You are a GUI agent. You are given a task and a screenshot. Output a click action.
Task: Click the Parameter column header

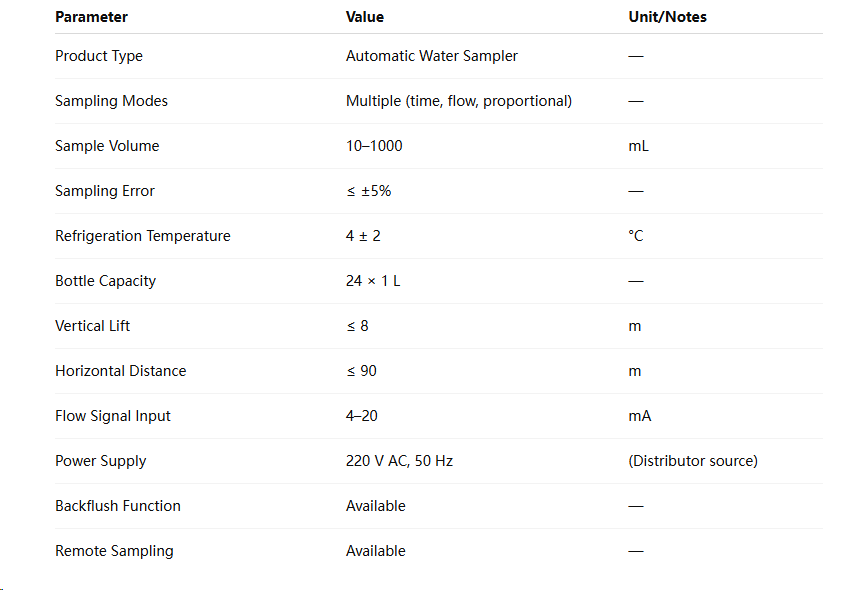coord(91,17)
